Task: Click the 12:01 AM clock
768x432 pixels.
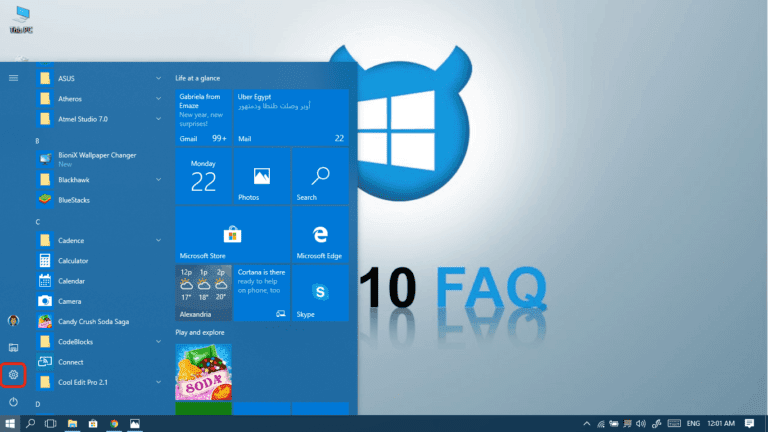Action: click(721, 424)
